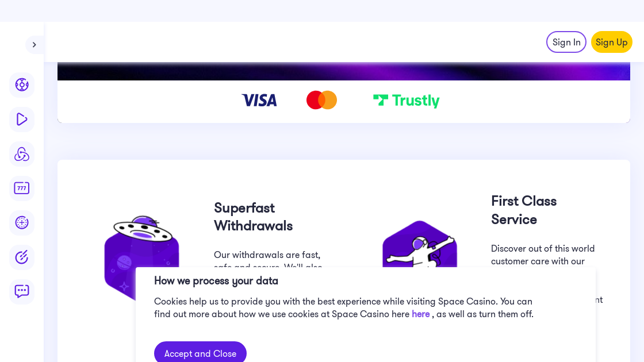
Task: Click the Visa payment logo
Action: point(259,101)
